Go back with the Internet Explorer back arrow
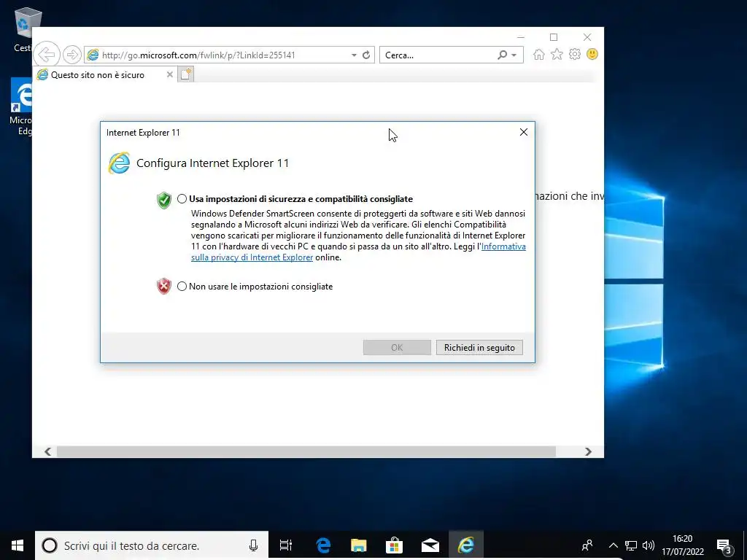 [x=47, y=55]
